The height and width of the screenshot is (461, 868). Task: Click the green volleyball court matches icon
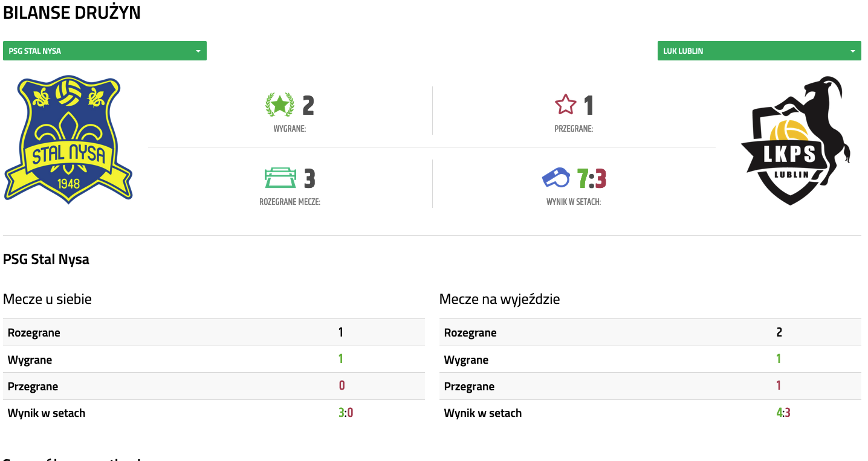click(280, 178)
